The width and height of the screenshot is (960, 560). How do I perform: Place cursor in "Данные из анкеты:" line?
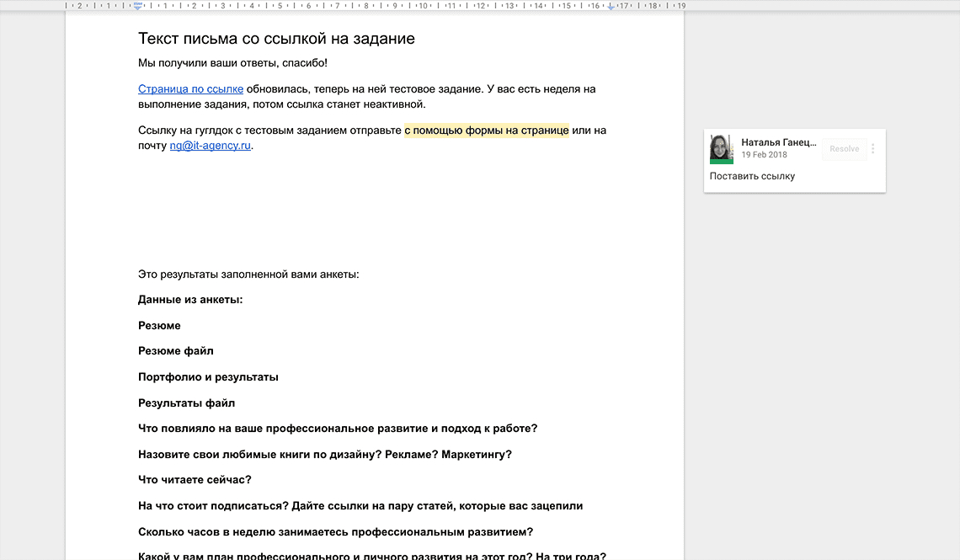pyautogui.click(x=190, y=300)
